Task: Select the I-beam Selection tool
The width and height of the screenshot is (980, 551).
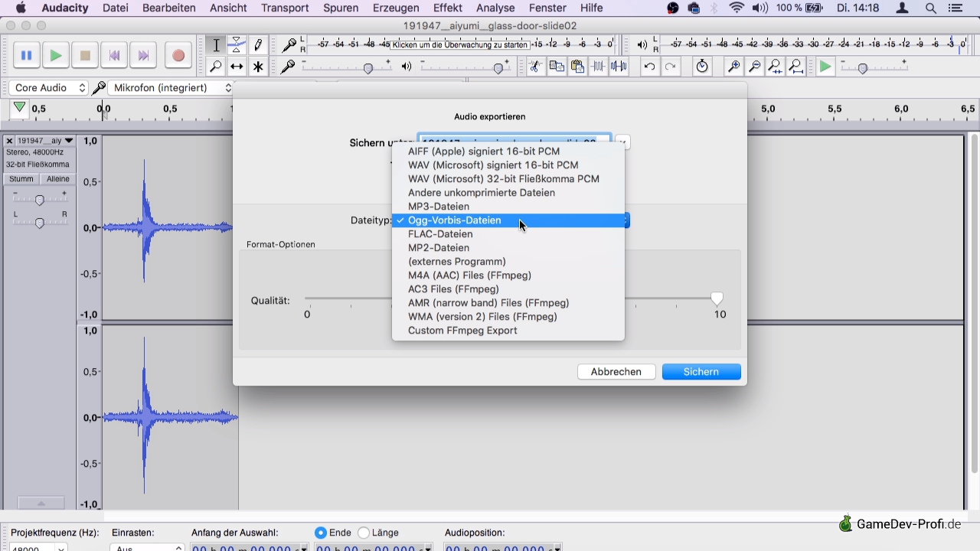Action: [216, 45]
